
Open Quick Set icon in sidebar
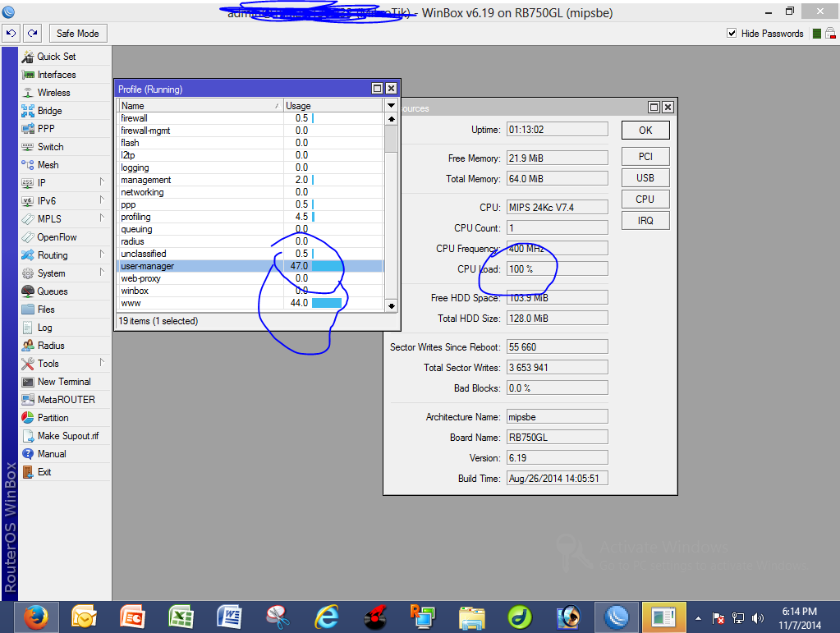click(x=28, y=56)
